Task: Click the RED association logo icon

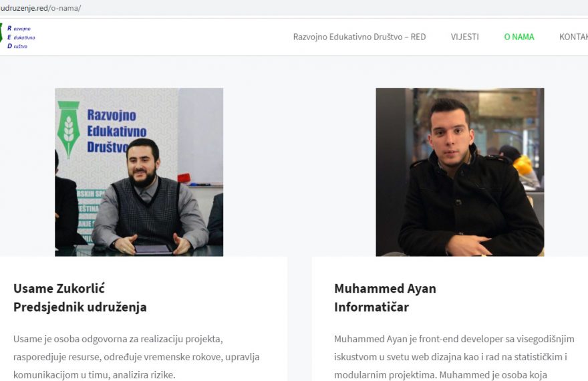Action: point(1,33)
